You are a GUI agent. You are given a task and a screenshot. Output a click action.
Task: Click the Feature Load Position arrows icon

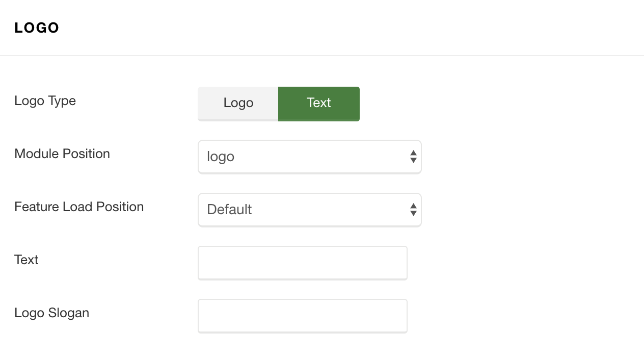[x=413, y=210]
